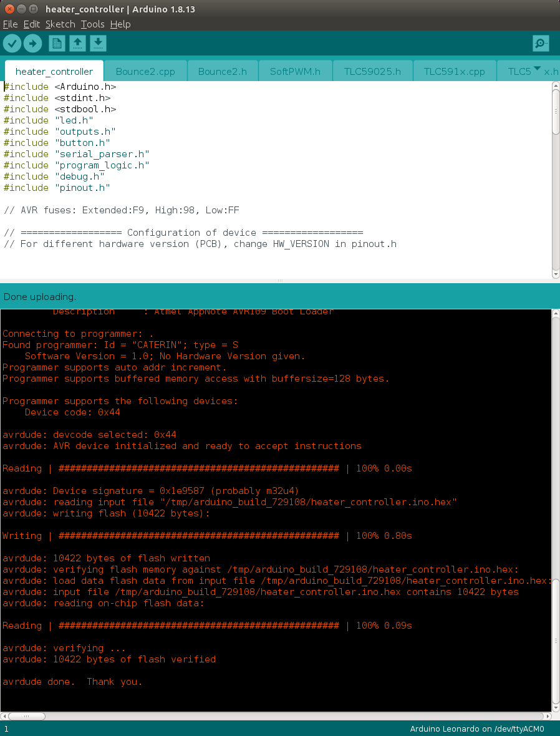Select the TLC59025.h tab
Viewport: 560px width, 736px height.
point(372,72)
